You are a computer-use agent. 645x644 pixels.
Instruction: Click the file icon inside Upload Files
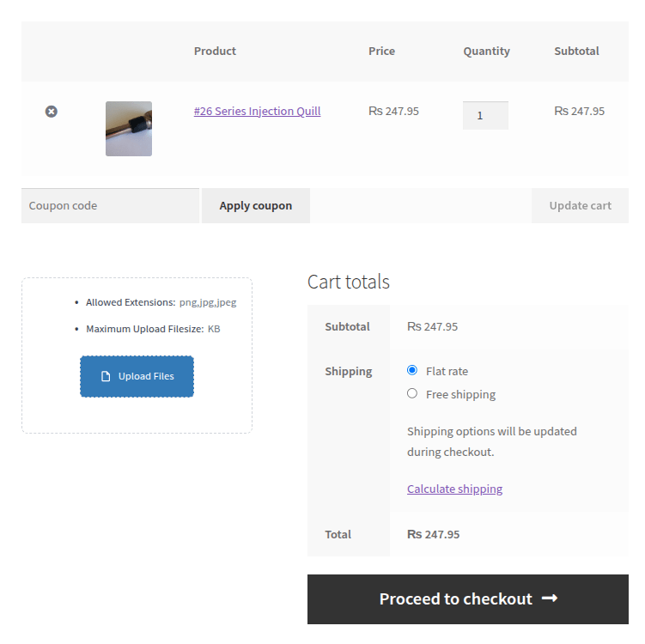106,376
